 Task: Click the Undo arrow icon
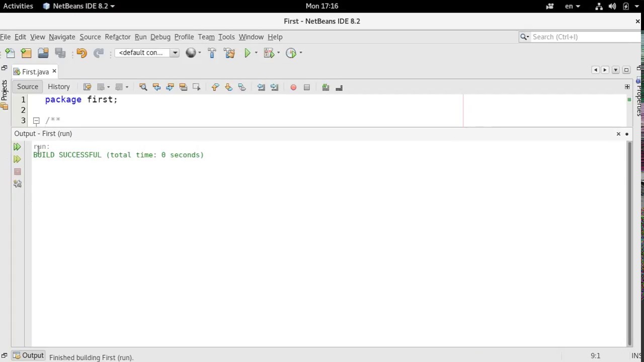click(x=82, y=53)
